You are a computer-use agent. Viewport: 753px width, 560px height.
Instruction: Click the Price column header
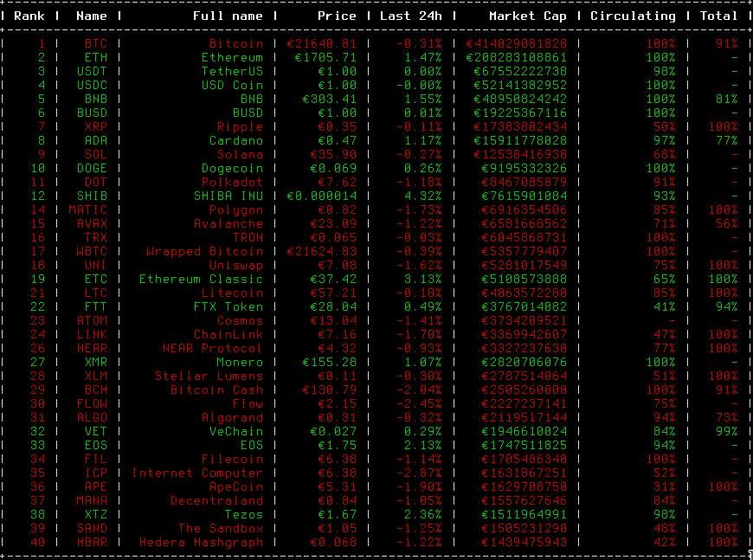pyautogui.click(x=337, y=16)
